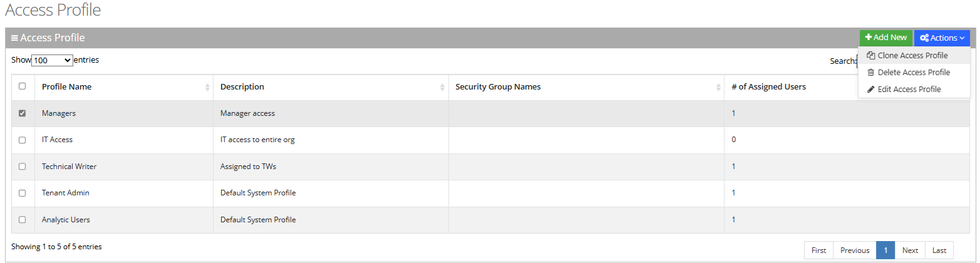Click the sort arrows on Description column

[443, 88]
